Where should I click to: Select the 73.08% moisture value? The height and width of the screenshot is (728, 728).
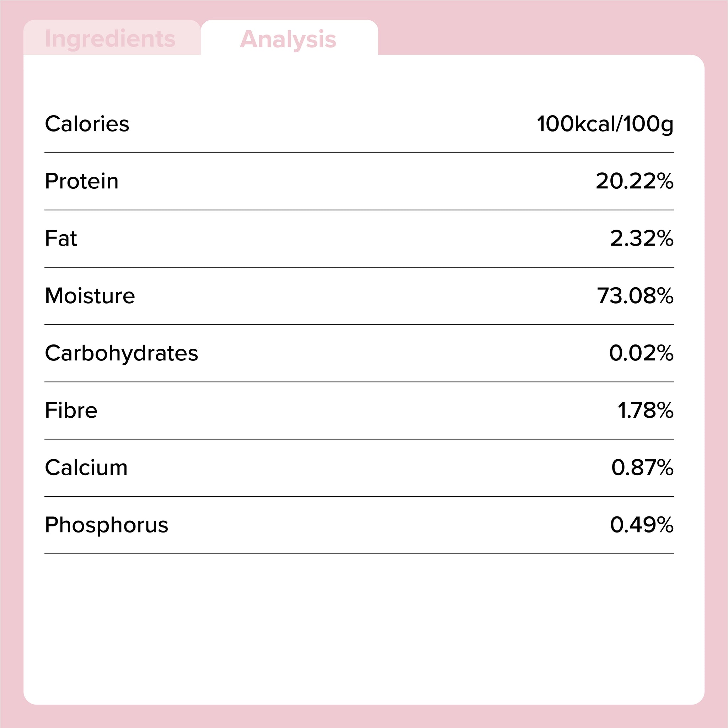pyautogui.click(x=635, y=296)
